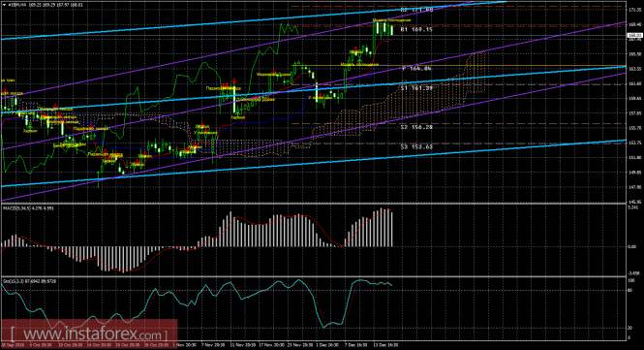Click the 171.35 value on price scale
The image size is (644, 350).
pos(634,9)
